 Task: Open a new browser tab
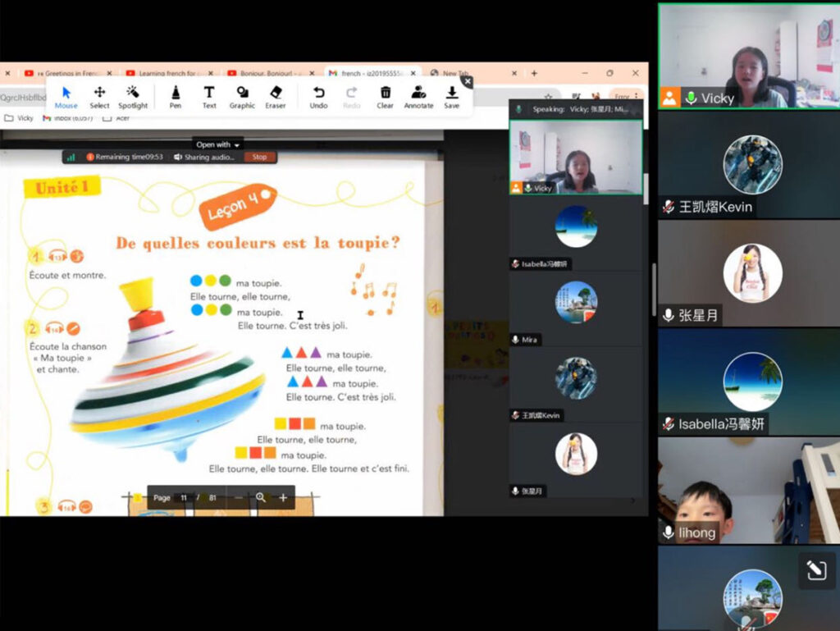[x=534, y=73]
